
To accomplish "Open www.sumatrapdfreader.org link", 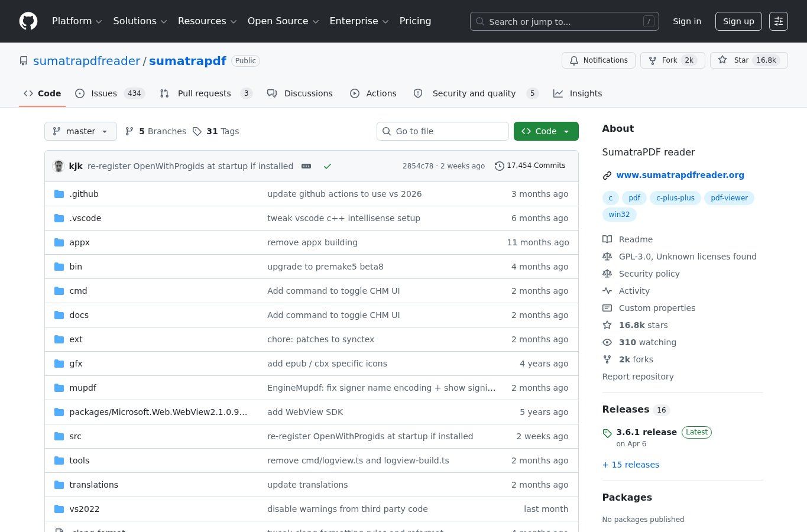I will coord(680,175).
